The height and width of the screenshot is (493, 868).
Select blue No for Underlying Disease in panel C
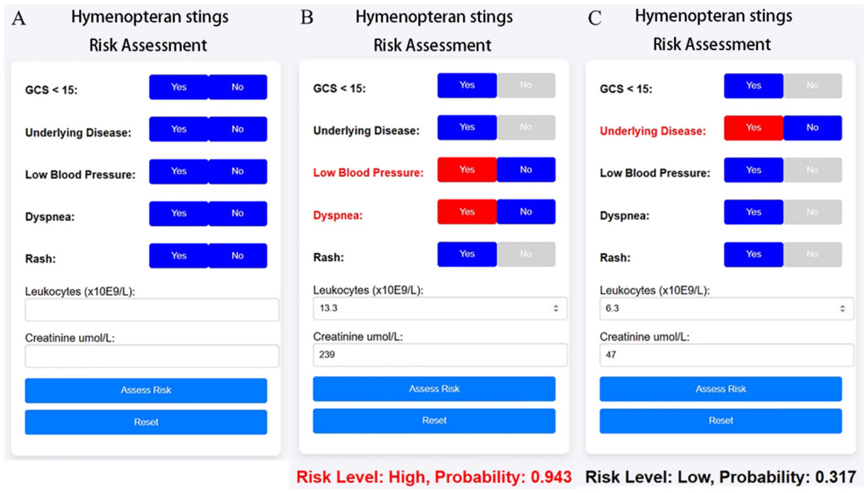(813, 128)
